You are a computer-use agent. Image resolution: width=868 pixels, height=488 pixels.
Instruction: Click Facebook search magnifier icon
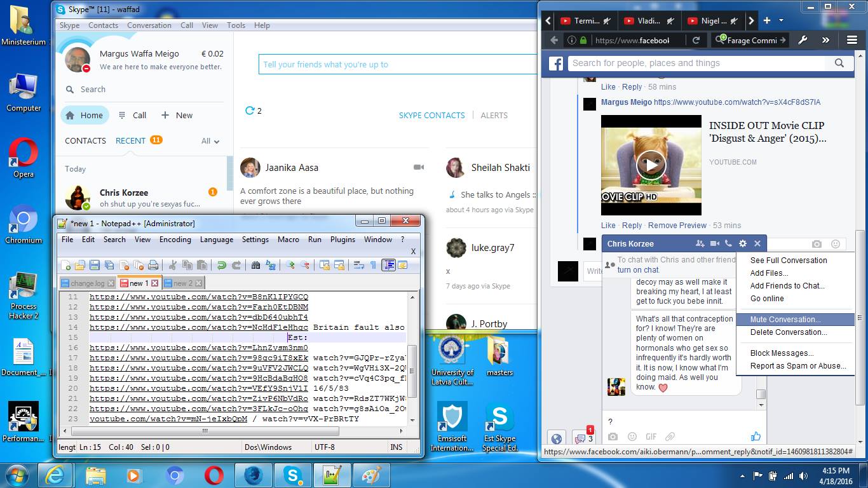pyautogui.click(x=839, y=63)
